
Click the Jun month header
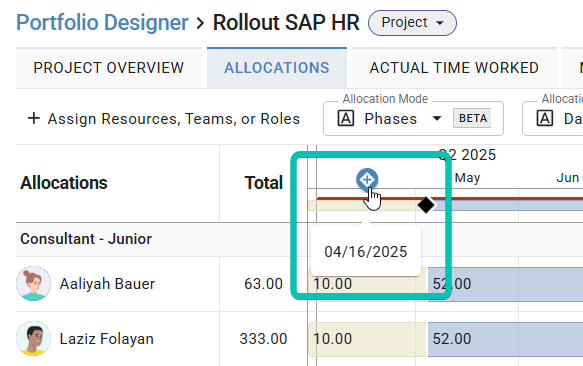(568, 178)
